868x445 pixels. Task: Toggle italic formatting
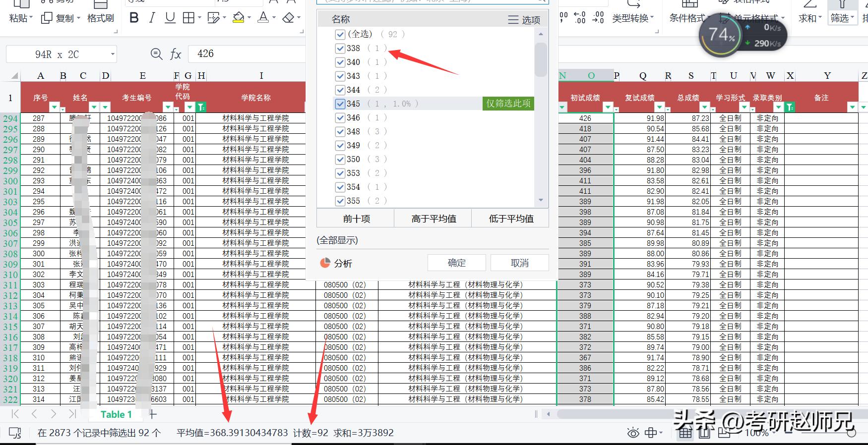(x=152, y=18)
